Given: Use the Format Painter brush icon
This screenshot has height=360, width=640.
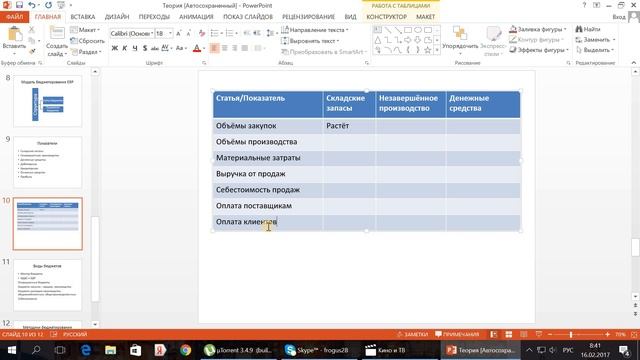Looking at the screenshot, I should point(31,51).
